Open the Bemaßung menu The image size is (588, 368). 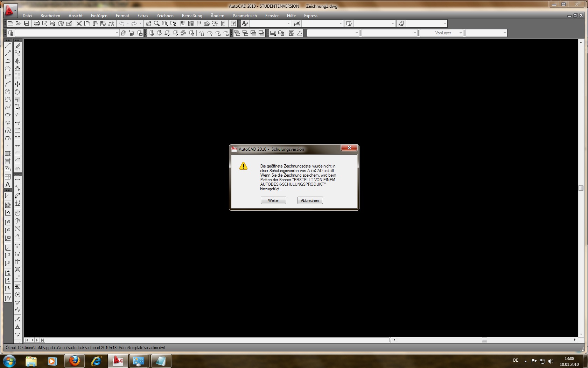pyautogui.click(x=192, y=16)
